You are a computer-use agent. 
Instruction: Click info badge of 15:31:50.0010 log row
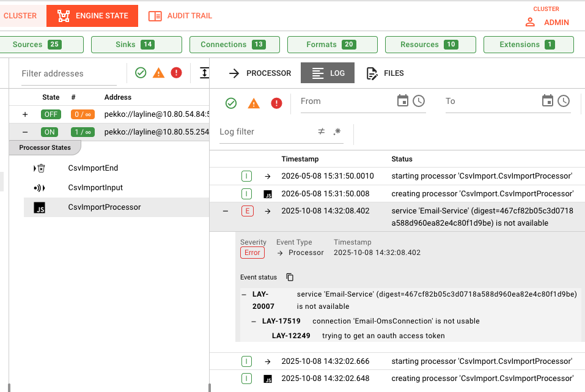tap(246, 176)
